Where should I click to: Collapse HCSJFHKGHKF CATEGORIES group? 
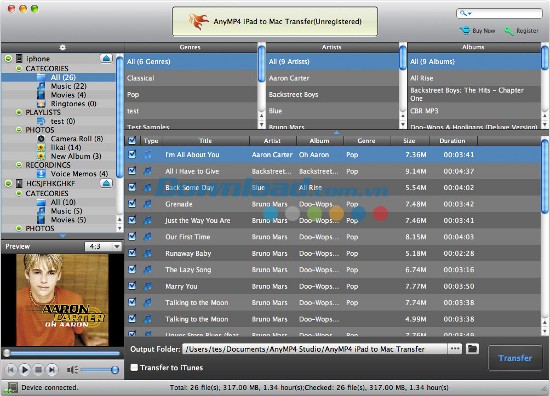click(x=19, y=193)
